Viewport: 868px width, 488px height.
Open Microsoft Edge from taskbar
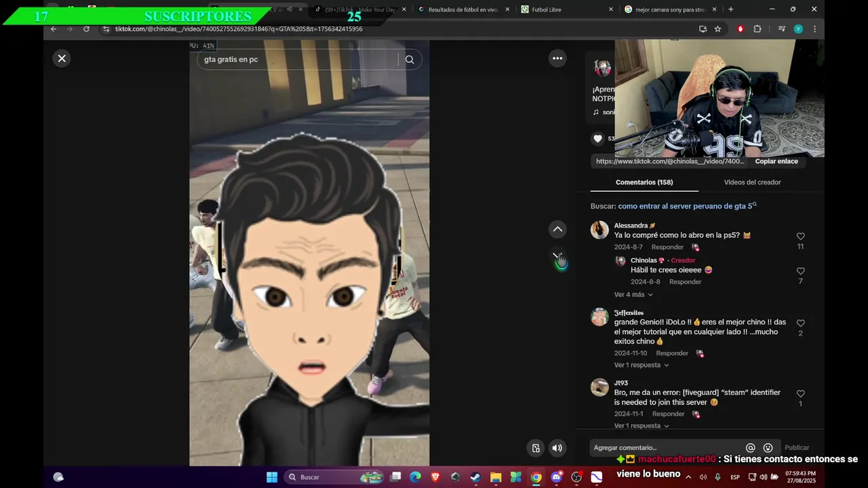tap(415, 477)
